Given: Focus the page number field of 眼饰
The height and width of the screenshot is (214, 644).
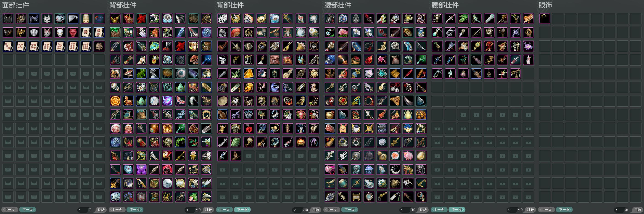Looking at the screenshot, I should point(619,210).
